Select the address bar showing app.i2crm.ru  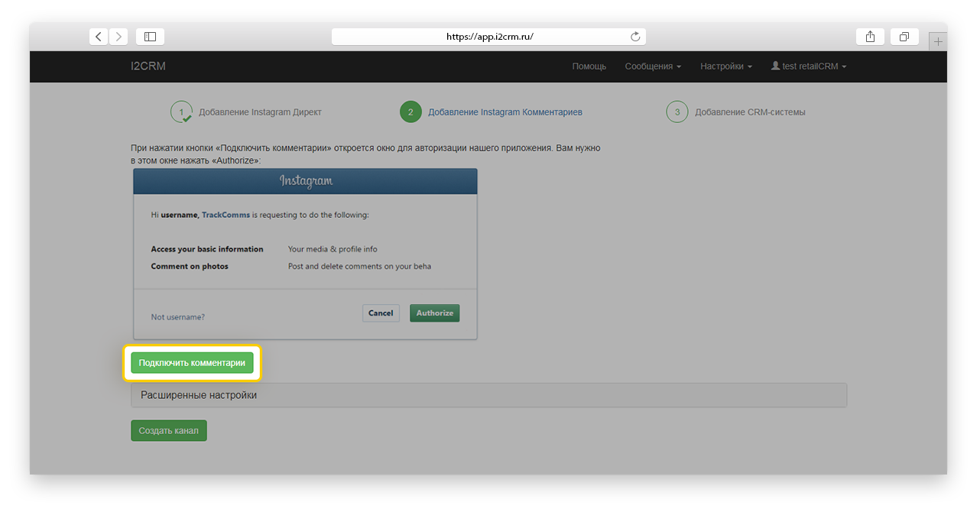point(488,37)
